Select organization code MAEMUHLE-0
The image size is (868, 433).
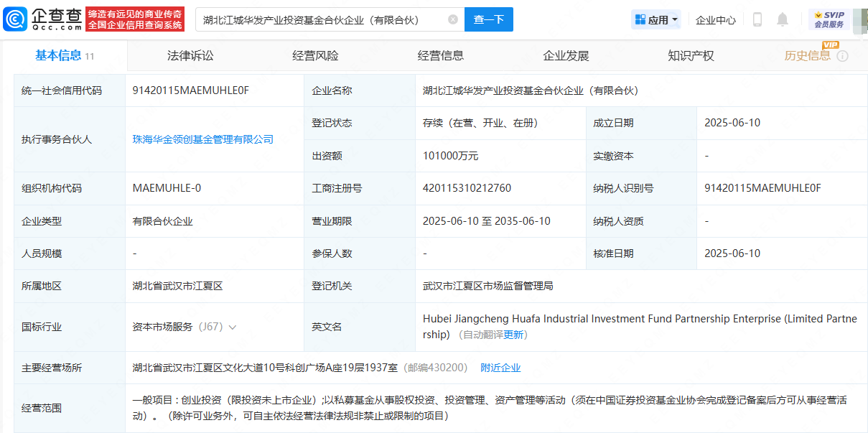[x=167, y=188]
